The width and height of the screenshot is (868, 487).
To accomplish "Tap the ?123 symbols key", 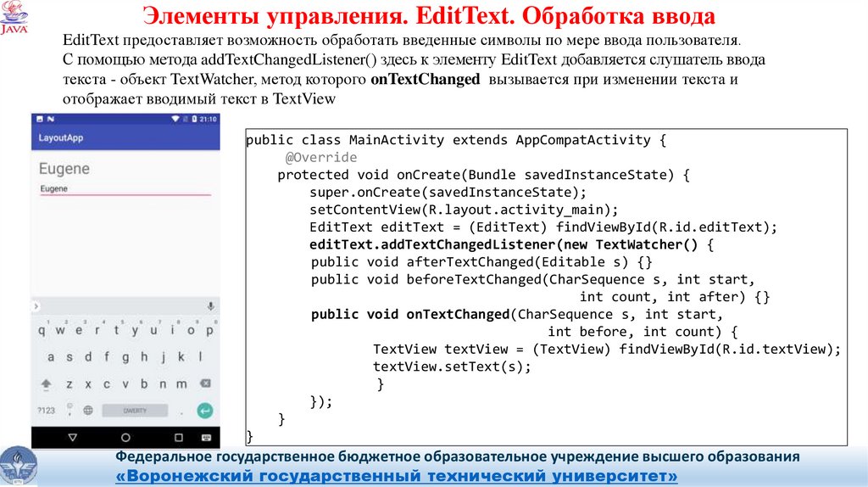I will coord(46,411).
